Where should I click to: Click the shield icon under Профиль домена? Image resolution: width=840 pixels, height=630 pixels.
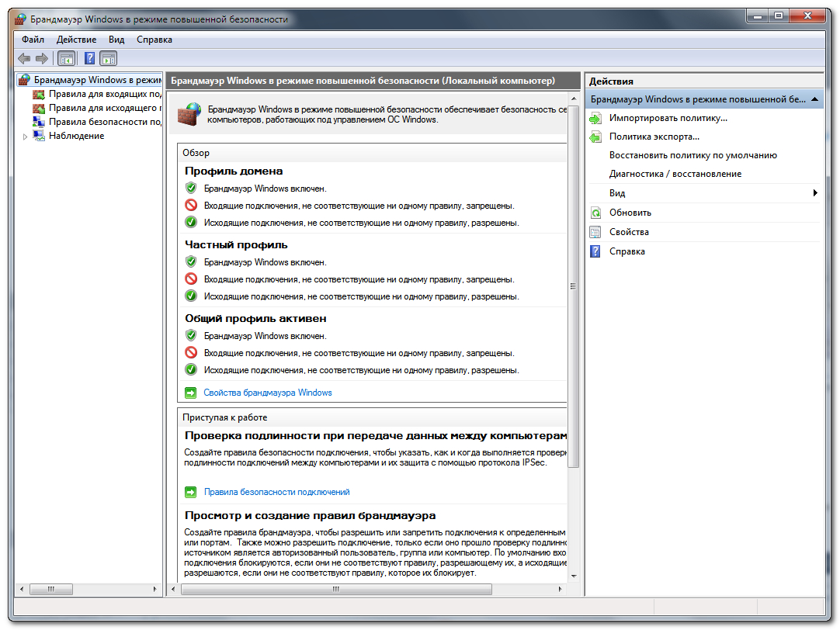191,188
